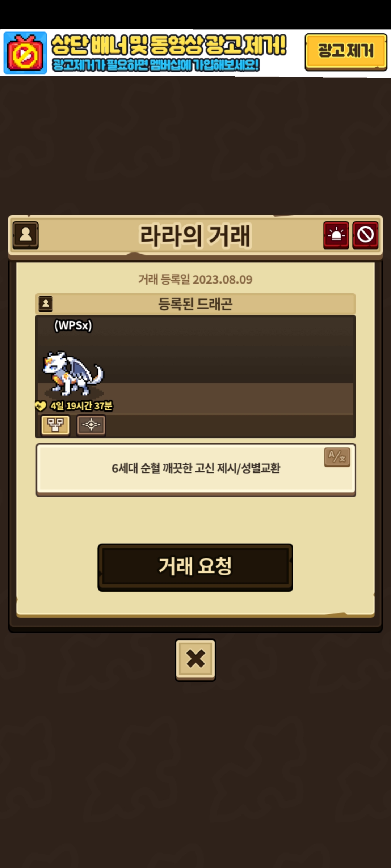Tap the 거래 등록일 2023.08.09 date text

pyautogui.click(x=195, y=280)
